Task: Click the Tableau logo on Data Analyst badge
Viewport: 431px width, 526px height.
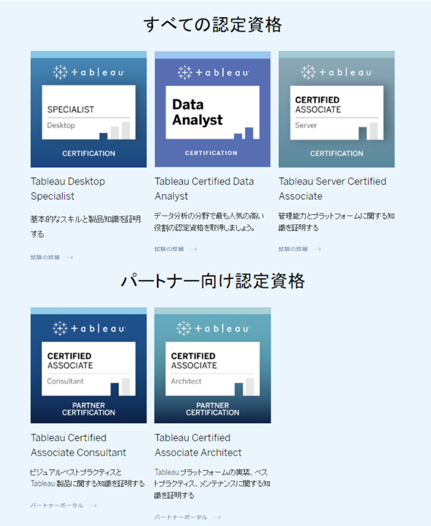Action: (213, 72)
